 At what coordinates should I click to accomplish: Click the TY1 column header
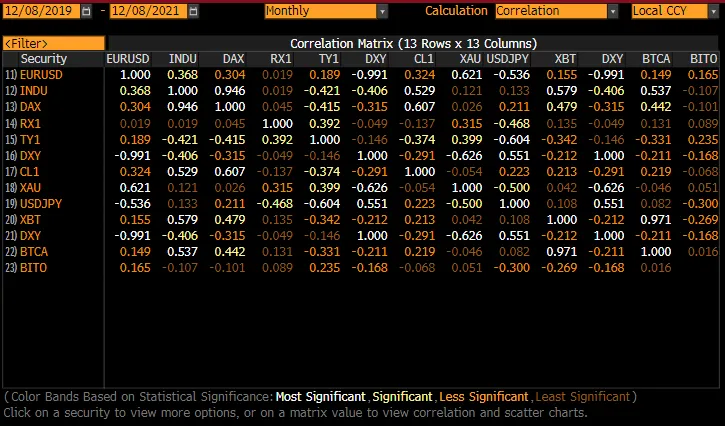coord(326,60)
